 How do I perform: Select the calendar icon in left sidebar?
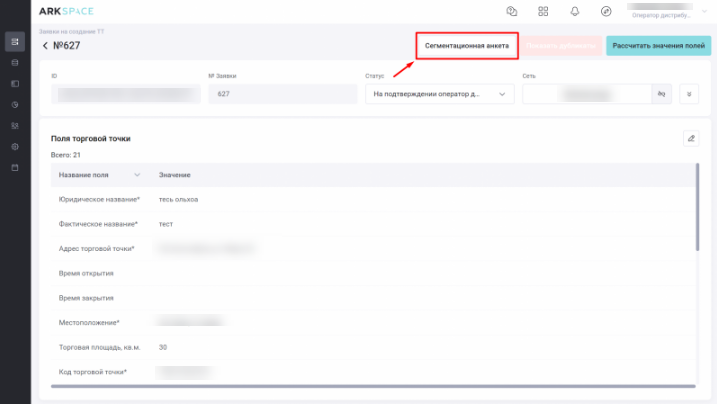[14, 167]
